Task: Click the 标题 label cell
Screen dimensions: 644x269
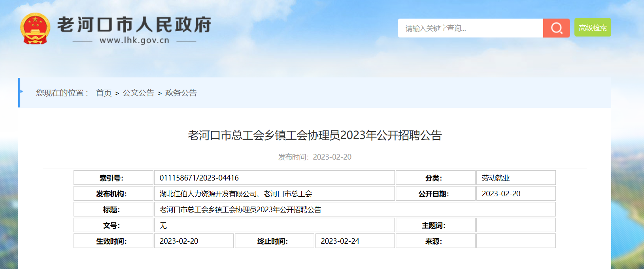Action: click(x=113, y=209)
